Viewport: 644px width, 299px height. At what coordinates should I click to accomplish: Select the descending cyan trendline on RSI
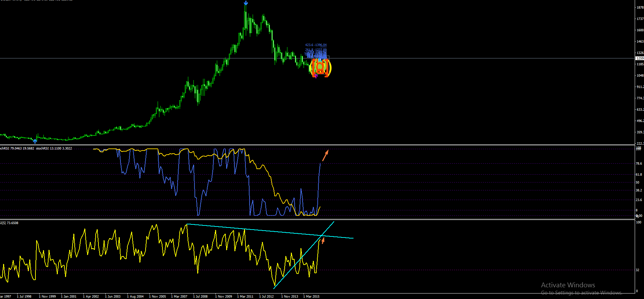coord(270,231)
